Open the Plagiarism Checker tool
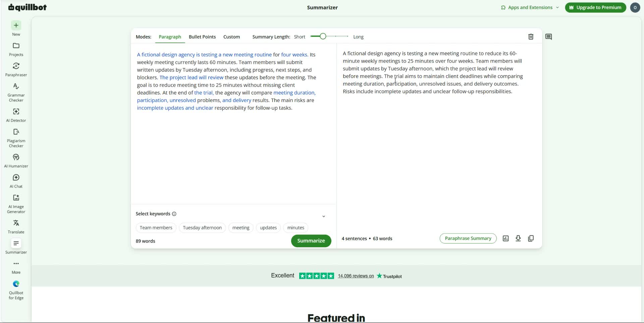The image size is (644, 323). coord(16,138)
